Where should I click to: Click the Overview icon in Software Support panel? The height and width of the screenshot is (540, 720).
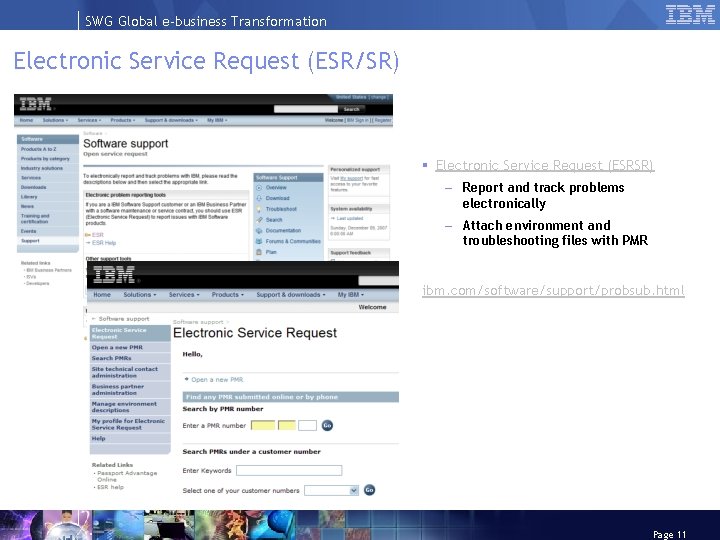pos(259,188)
